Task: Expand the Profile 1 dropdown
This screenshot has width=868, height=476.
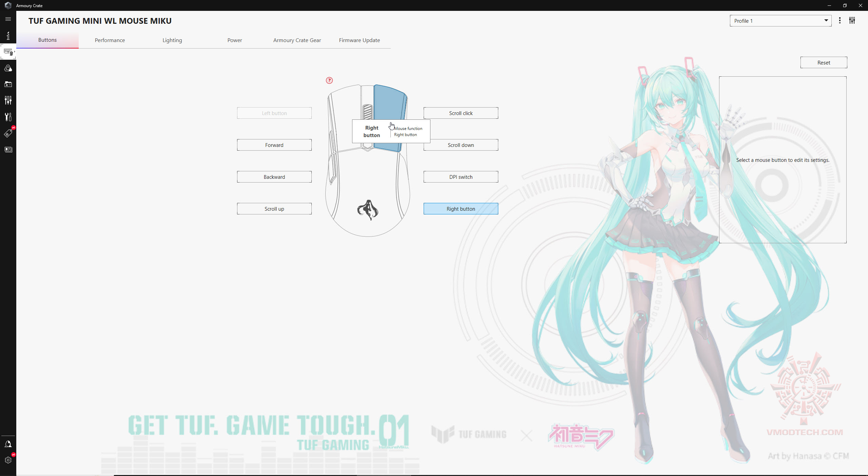Action: 780,21
